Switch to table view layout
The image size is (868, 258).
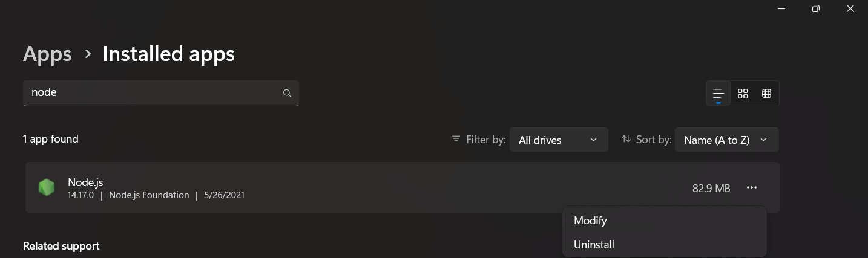tap(766, 94)
